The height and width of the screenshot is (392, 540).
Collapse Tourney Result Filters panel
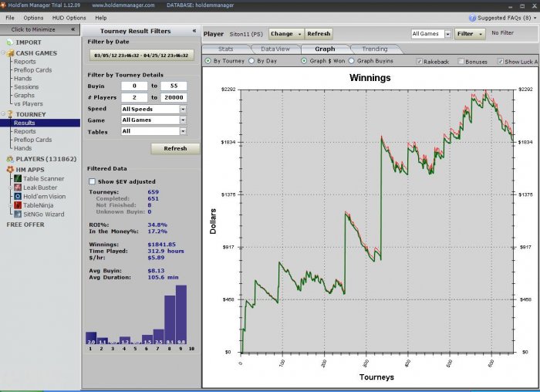click(194, 30)
